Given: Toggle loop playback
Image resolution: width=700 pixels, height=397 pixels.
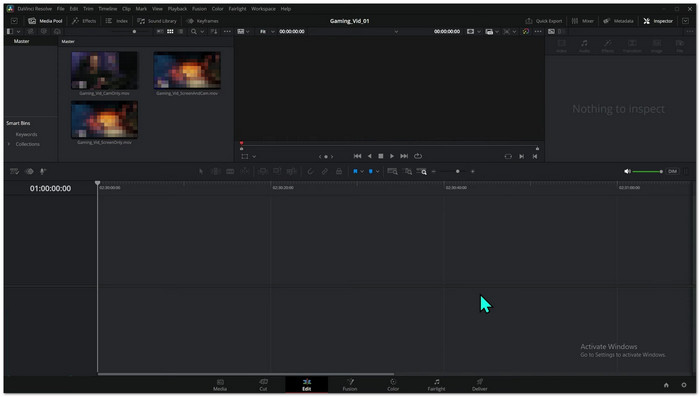Looking at the screenshot, I should click(x=418, y=156).
